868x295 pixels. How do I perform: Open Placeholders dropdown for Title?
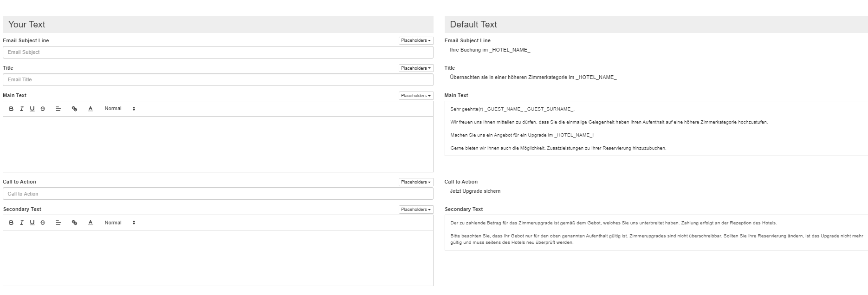pos(416,68)
